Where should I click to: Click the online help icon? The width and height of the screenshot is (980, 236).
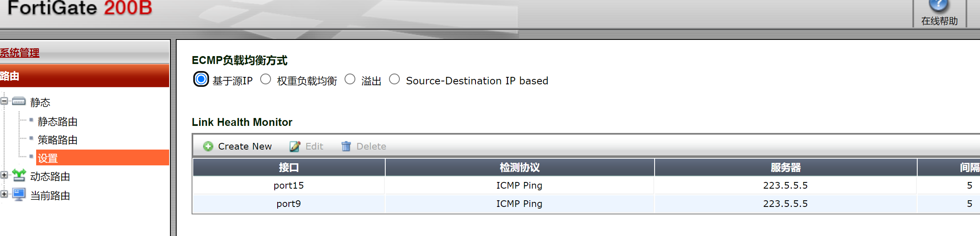(x=938, y=6)
